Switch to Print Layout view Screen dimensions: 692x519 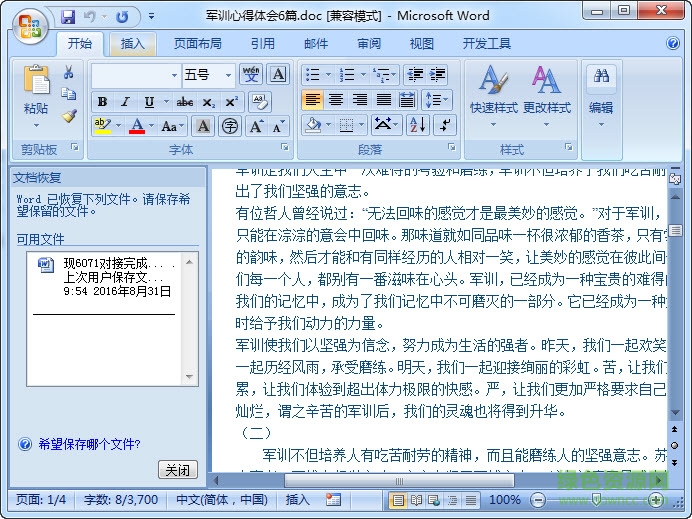point(398,500)
